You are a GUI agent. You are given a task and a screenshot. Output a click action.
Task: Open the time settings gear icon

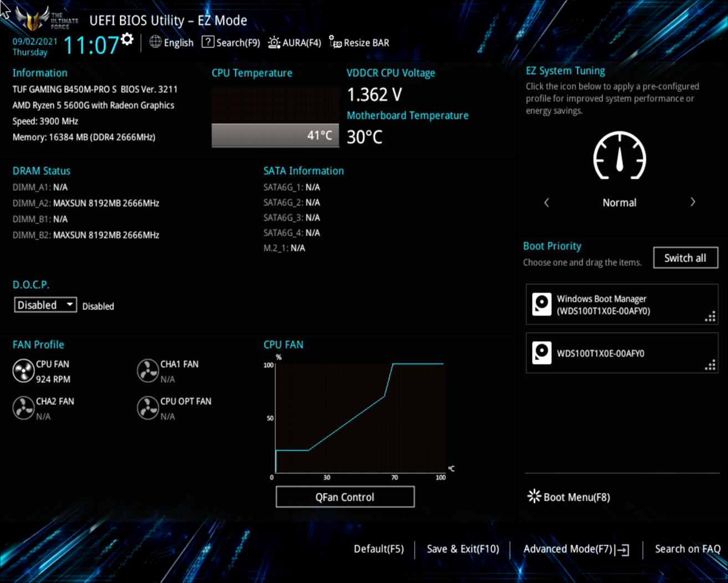click(x=127, y=39)
